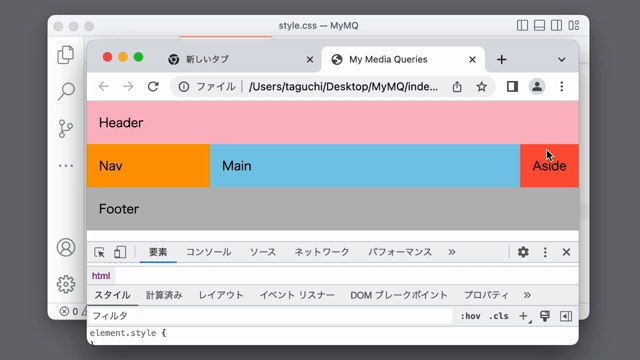
Task: Open the イベント リスナー subtab
Action: coord(297,295)
